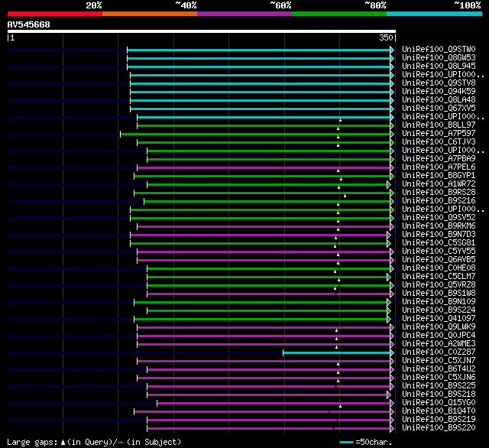
Task: Select the UniRef100_A7P597 label
Action: pos(439,134)
